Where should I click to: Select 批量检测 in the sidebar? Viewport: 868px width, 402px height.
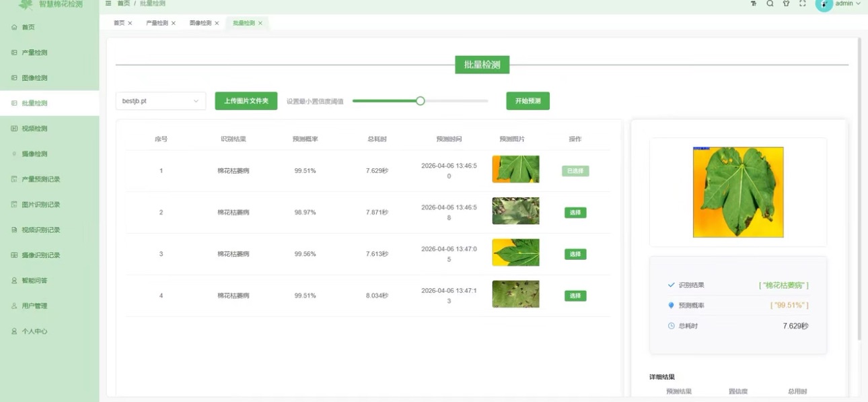[50, 103]
